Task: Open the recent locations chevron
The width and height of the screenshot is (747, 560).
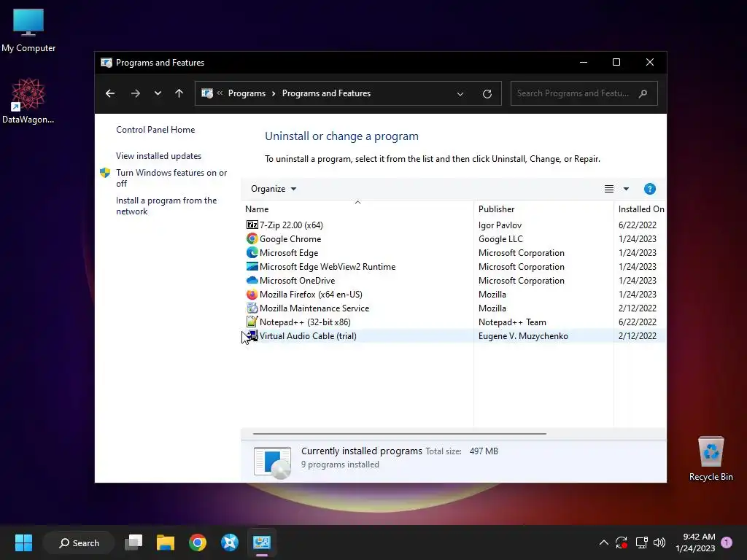Action: 158,93
